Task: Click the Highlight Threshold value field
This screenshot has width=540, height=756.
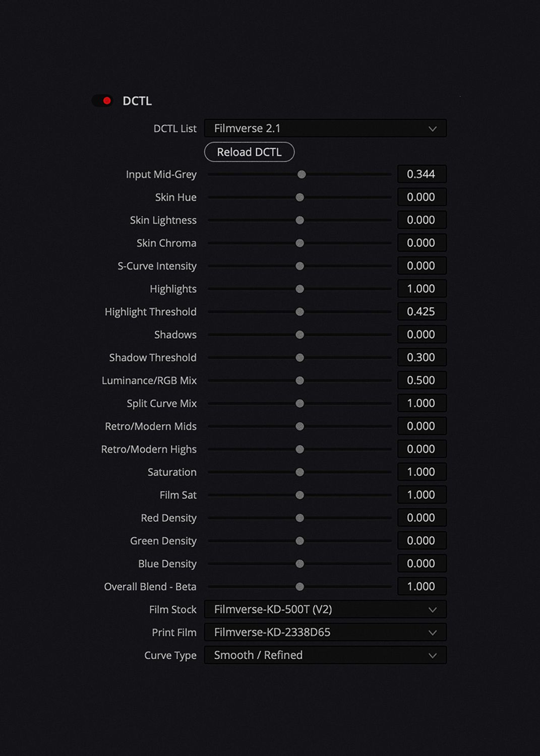Action: [422, 311]
